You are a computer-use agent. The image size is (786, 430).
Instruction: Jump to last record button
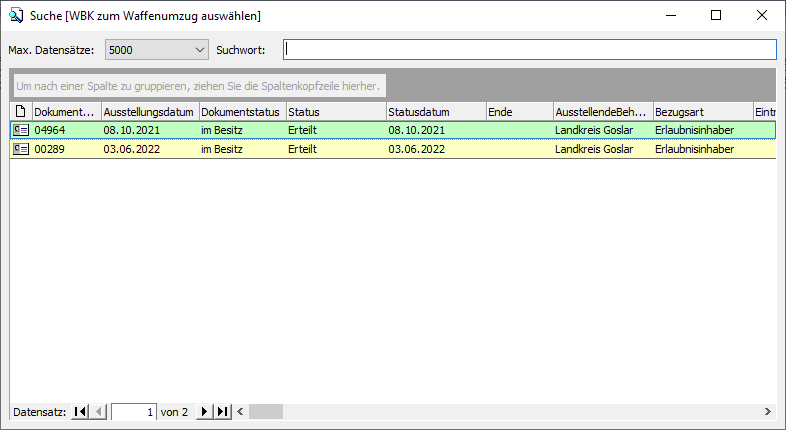(x=223, y=411)
